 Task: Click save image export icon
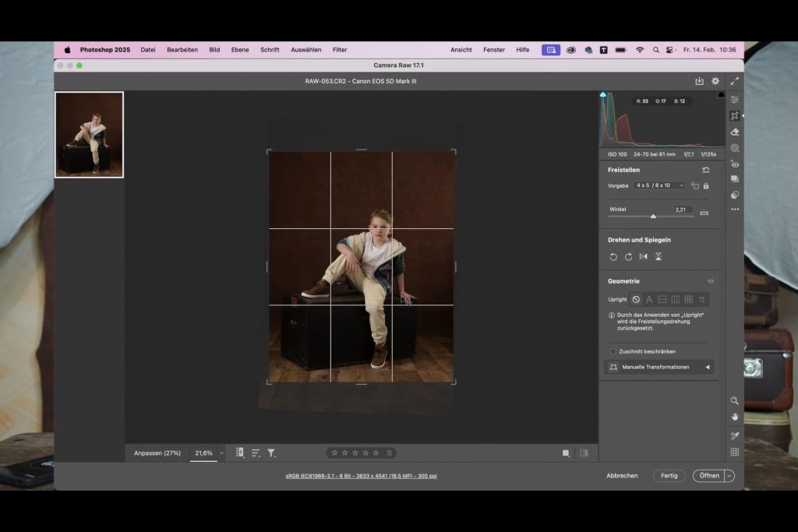pyautogui.click(x=699, y=81)
